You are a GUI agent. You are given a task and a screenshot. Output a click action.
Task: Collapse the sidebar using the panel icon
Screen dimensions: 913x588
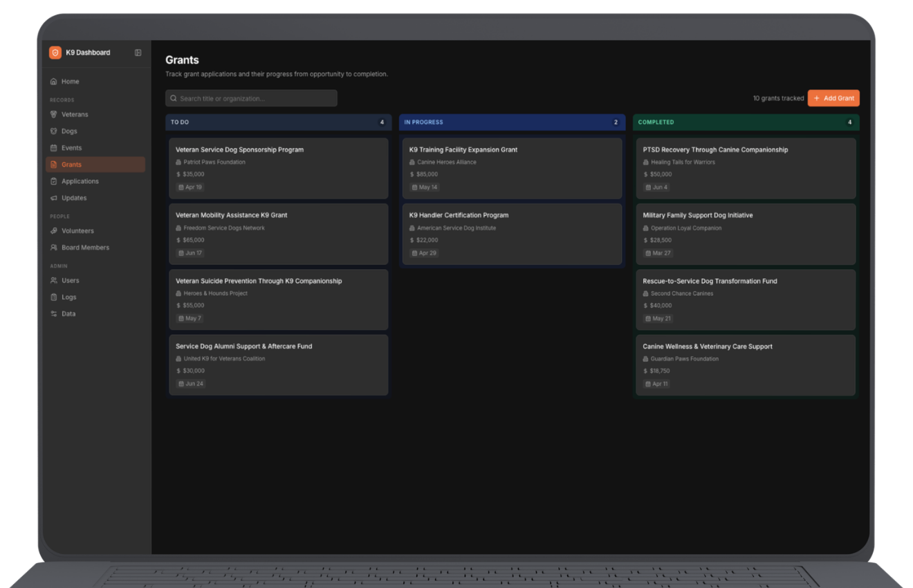pos(138,53)
